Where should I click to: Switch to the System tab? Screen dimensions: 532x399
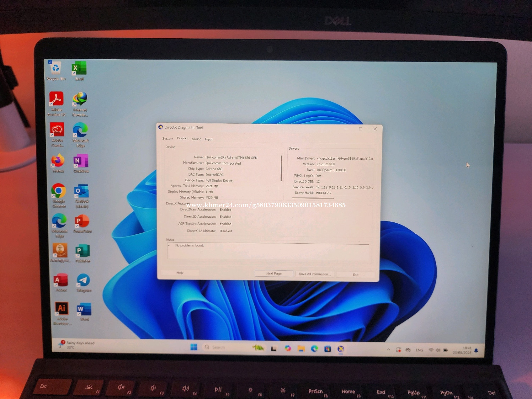pyautogui.click(x=167, y=139)
